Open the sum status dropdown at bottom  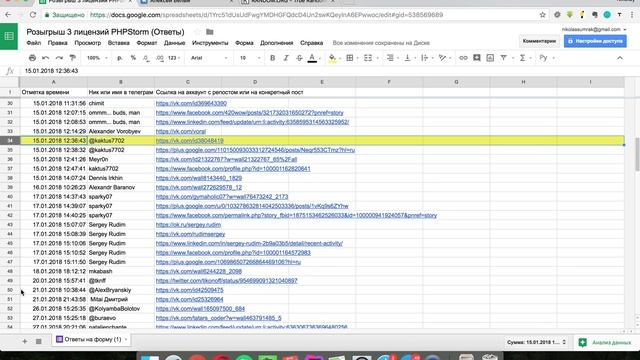click(x=536, y=342)
